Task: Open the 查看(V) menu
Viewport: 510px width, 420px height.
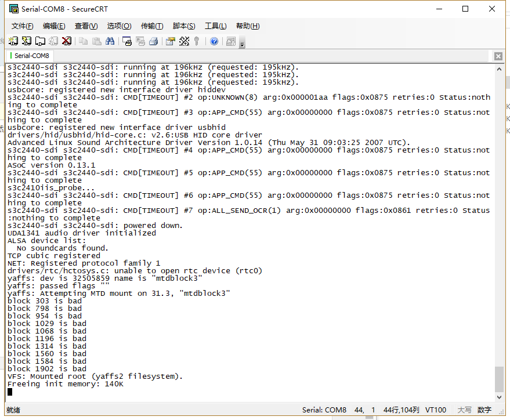Action: [x=86, y=26]
